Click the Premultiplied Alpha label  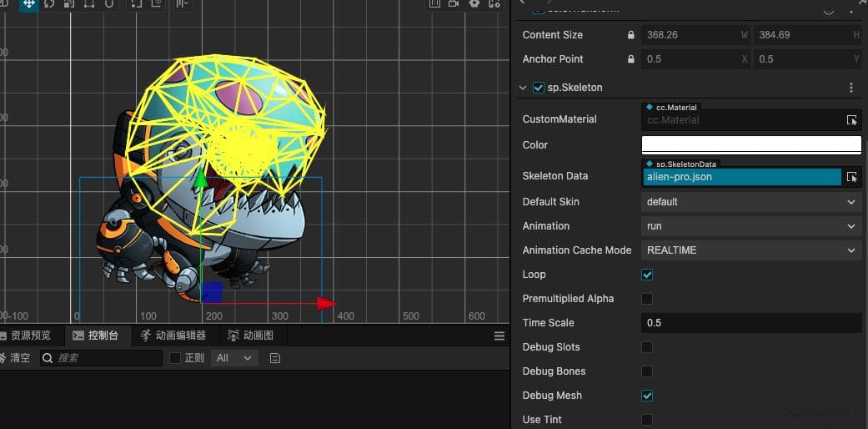point(568,299)
